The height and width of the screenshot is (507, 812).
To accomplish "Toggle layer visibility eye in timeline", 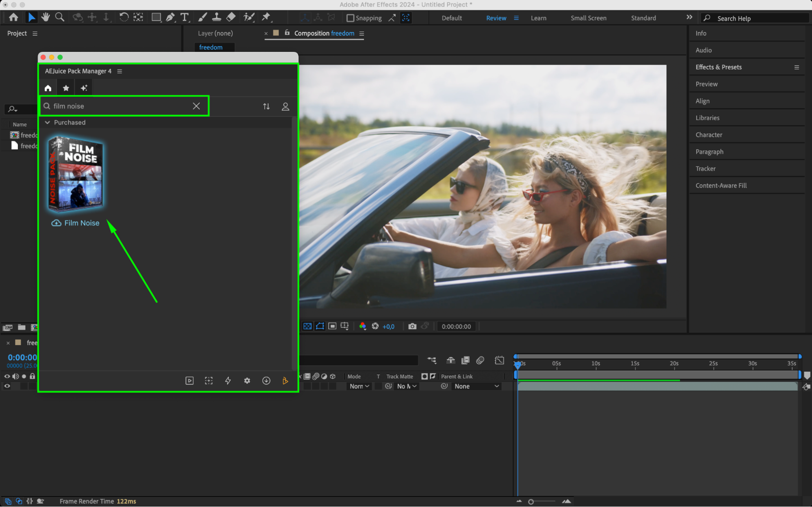I will tap(7, 386).
